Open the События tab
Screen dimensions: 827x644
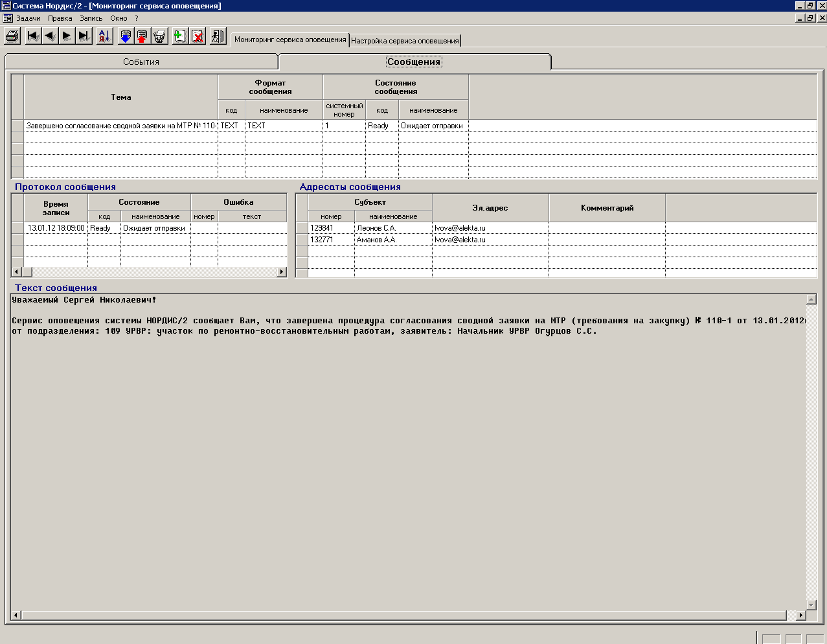[141, 62]
